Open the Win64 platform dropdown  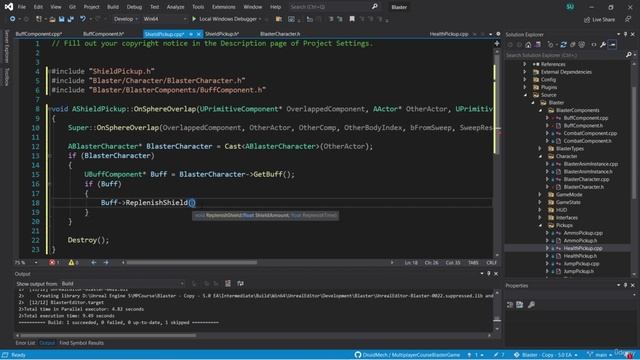tap(165, 19)
